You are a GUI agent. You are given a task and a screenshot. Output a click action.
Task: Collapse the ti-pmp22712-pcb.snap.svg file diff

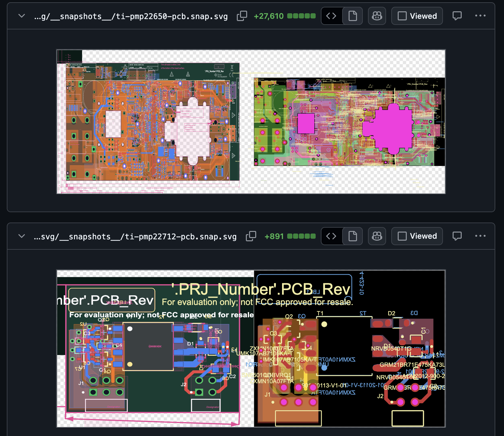pyautogui.click(x=22, y=236)
